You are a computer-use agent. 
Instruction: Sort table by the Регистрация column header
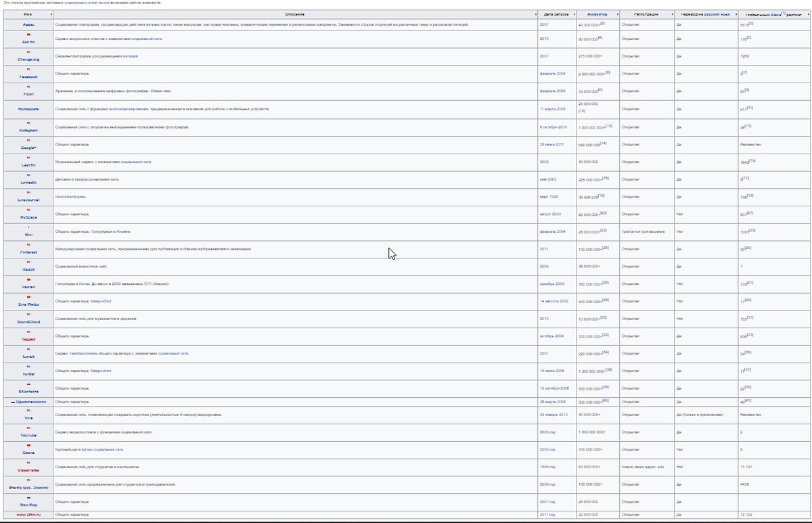646,14
